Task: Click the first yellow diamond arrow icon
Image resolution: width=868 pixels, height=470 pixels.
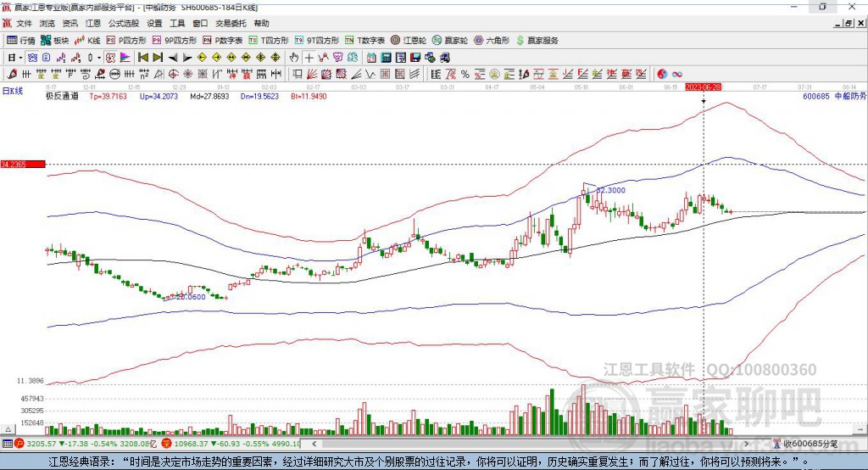Action: 202,58
